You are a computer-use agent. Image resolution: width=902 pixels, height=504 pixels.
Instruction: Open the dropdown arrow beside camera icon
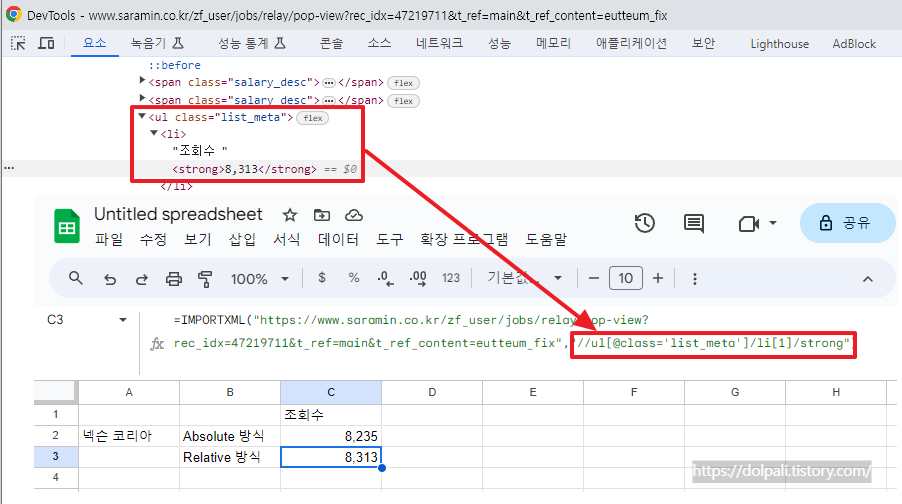773,223
